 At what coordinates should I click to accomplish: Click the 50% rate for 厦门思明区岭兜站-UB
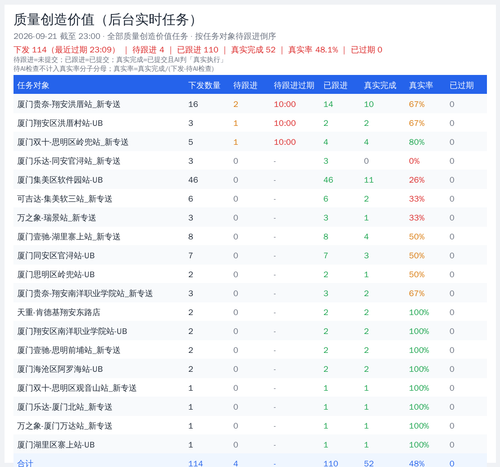point(417,275)
